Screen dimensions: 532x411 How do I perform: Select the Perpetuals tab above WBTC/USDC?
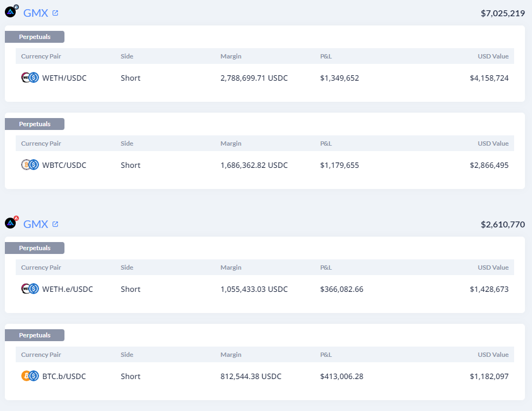[35, 124]
